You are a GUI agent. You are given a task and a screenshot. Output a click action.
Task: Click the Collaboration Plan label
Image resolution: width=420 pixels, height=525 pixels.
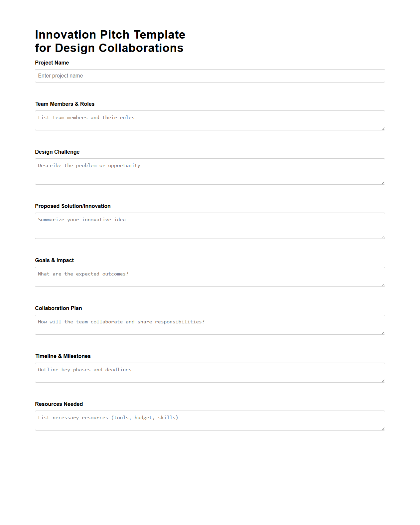coord(59,308)
